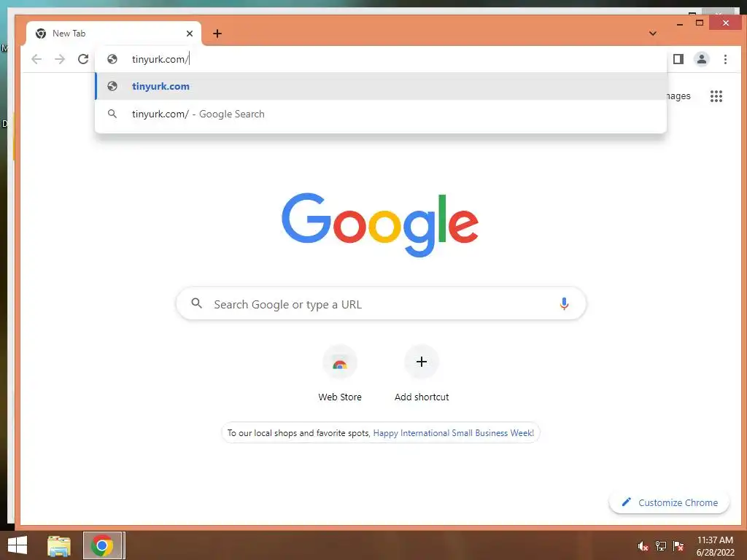747x560 pixels.
Task: Maximize the Chrome window
Action: tap(700, 23)
